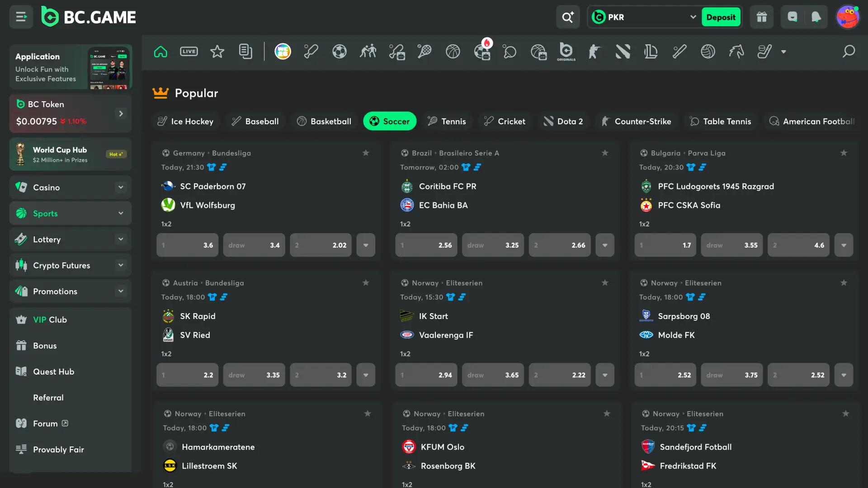The height and width of the screenshot is (488, 868).
Task: Favorite the Sandefjord vs Fredrikstad match
Action: tap(845, 413)
